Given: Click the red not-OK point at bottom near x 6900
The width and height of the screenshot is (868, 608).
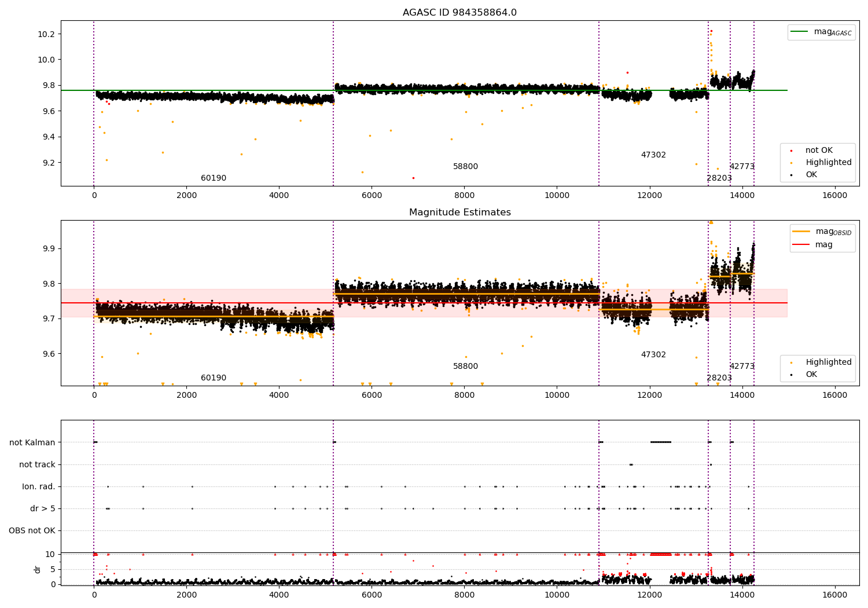Looking at the screenshot, I should [413, 178].
